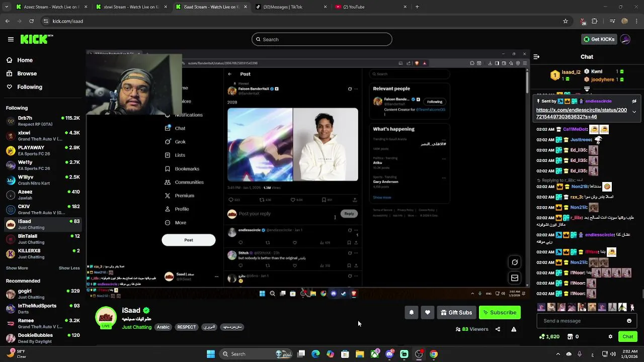Click the Just Chatting category link
The width and height of the screenshot is (644, 362).
click(136, 327)
